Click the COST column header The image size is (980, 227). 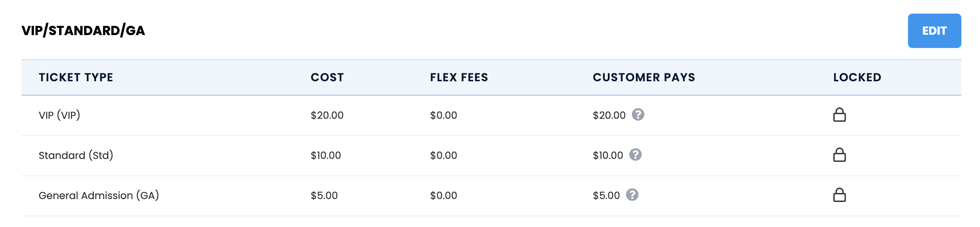coord(327,77)
